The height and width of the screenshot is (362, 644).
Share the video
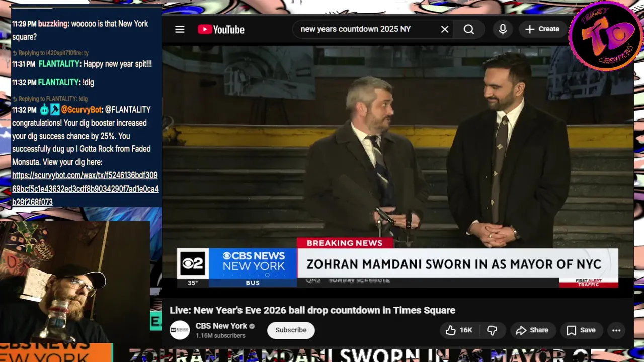(x=532, y=330)
